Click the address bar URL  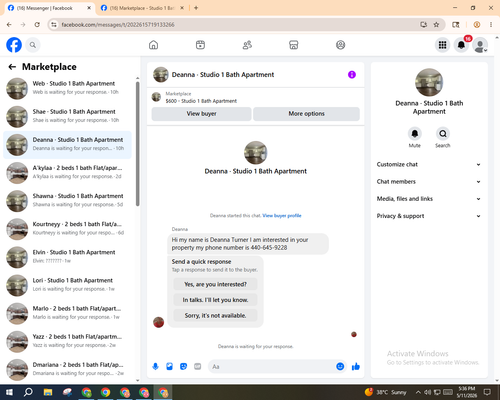point(118,25)
